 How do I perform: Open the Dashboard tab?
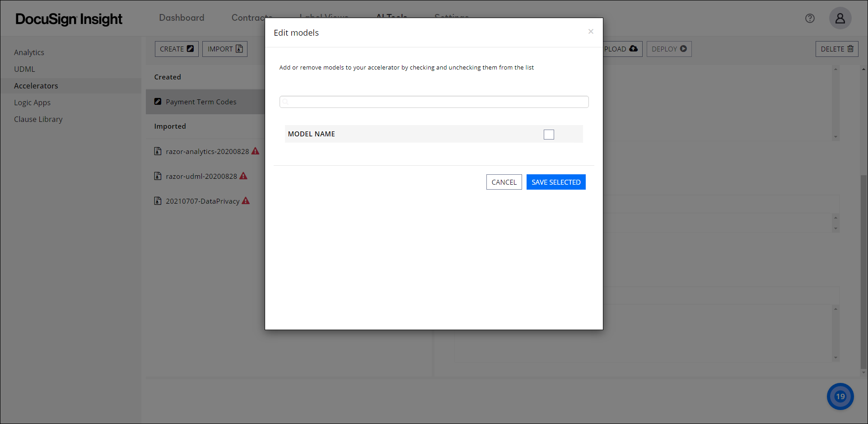tap(182, 18)
